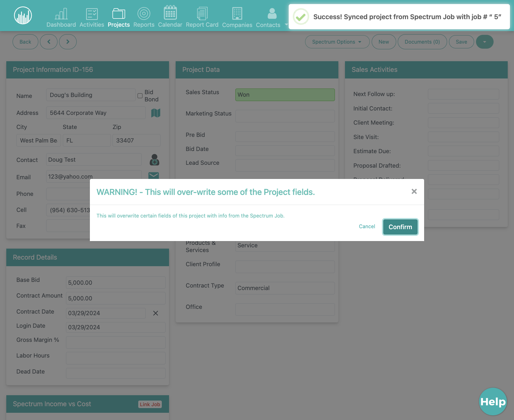Open the Calendar icon

pyautogui.click(x=170, y=13)
